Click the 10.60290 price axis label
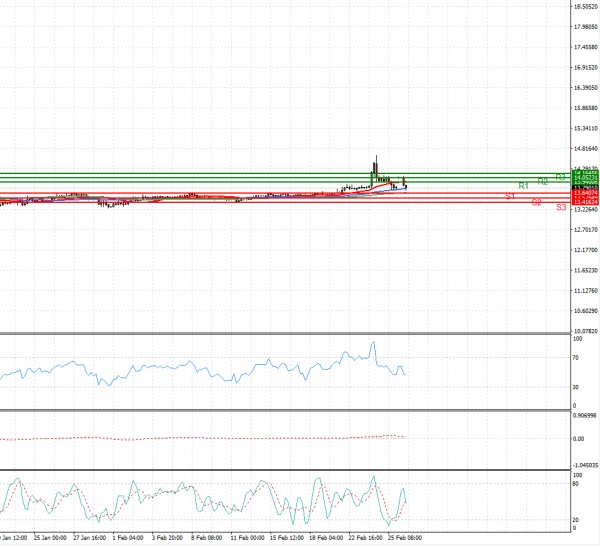The image size is (600, 546). 585,311
